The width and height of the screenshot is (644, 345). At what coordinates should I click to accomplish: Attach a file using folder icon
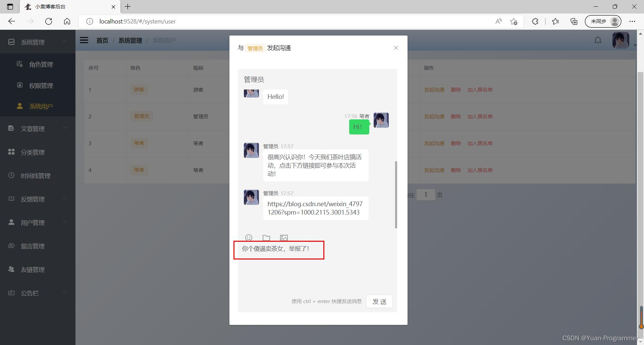pyautogui.click(x=266, y=238)
